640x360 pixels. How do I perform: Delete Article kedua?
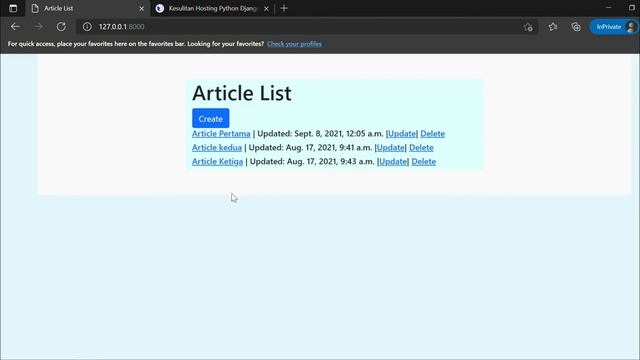[x=421, y=147]
